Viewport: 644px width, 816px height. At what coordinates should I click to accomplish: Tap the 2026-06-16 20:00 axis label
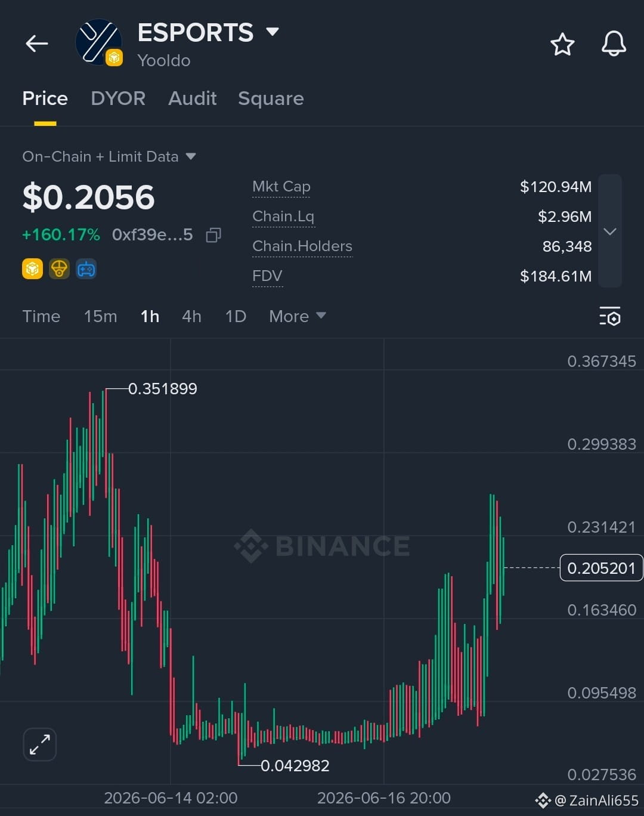click(384, 798)
